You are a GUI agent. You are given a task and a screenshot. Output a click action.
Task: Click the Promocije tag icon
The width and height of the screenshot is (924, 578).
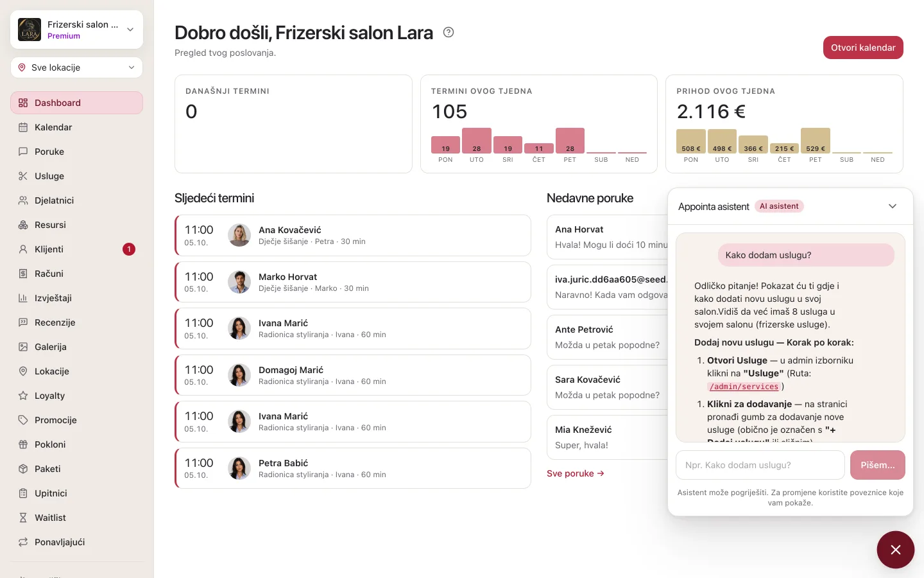click(x=23, y=420)
